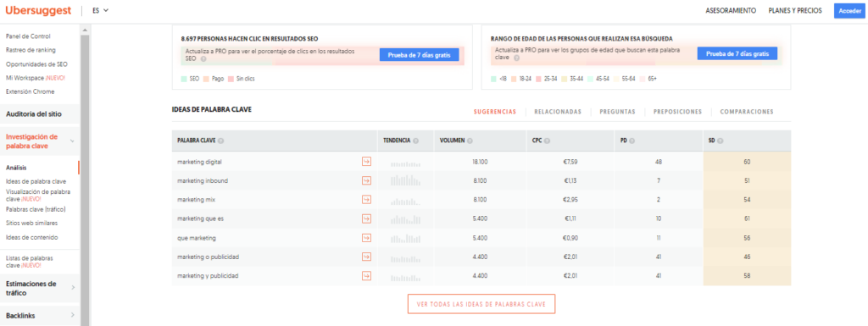
Task: Select Análisis in sidebar
Action: (16, 168)
